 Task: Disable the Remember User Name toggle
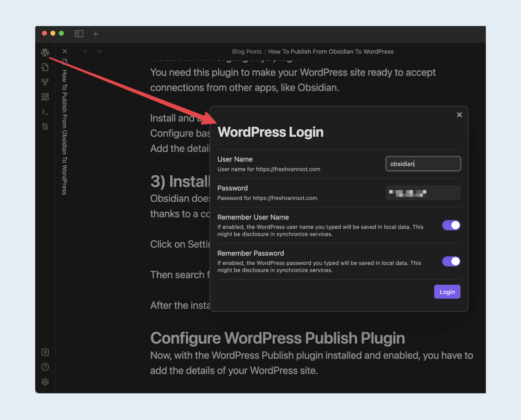451,225
